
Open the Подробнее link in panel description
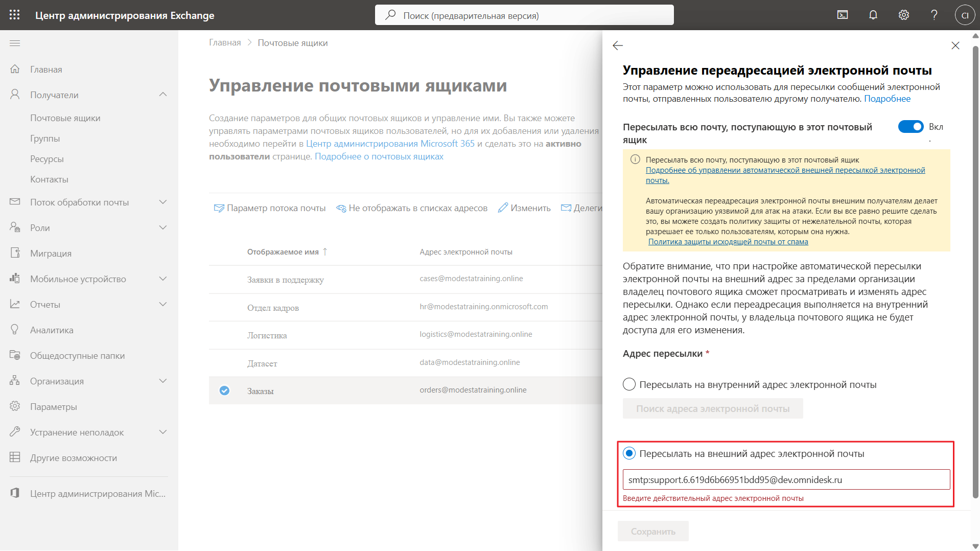click(x=887, y=99)
